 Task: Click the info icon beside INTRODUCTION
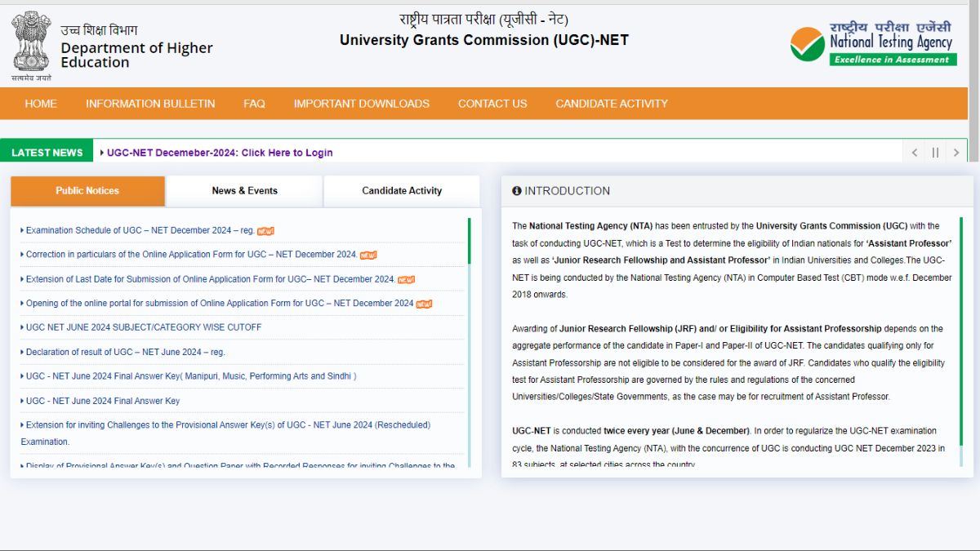pos(516,190)
